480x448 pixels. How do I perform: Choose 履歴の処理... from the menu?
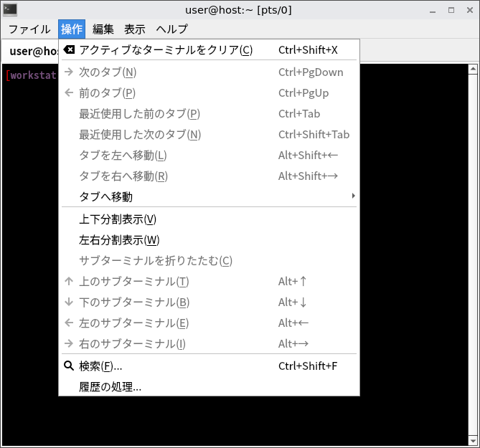click(110, 387)
